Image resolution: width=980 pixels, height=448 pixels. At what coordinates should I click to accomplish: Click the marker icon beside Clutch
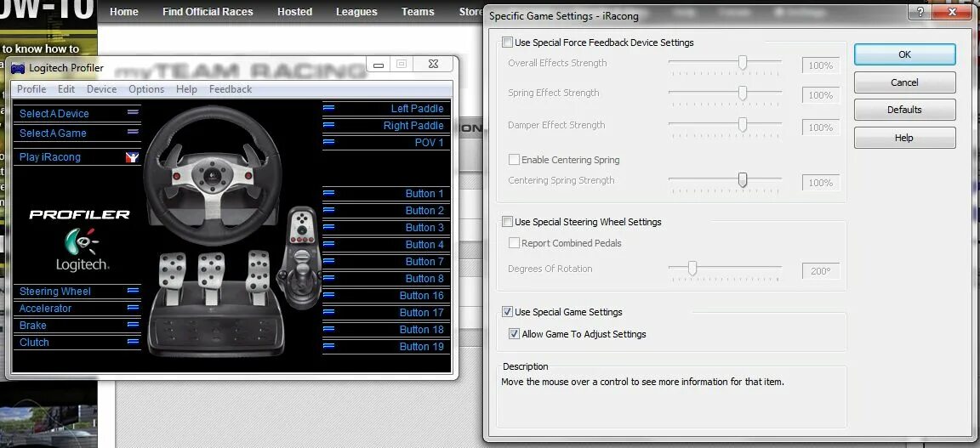133,341
